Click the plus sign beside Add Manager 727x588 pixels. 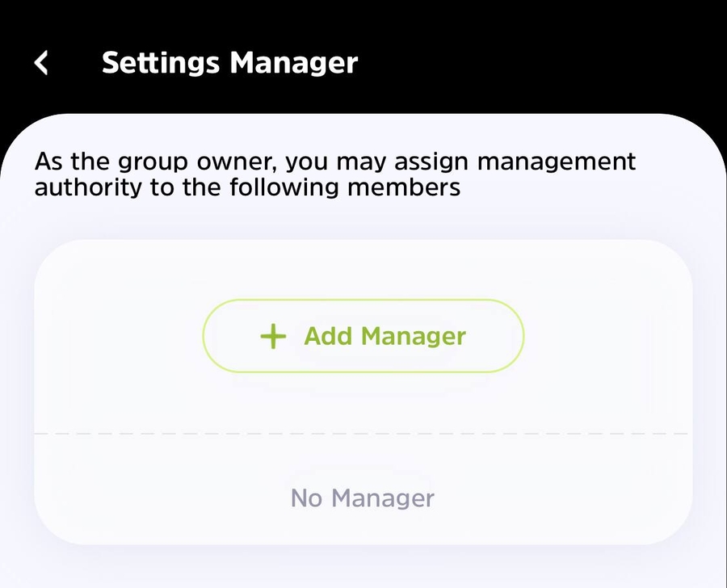pos(274,336)
